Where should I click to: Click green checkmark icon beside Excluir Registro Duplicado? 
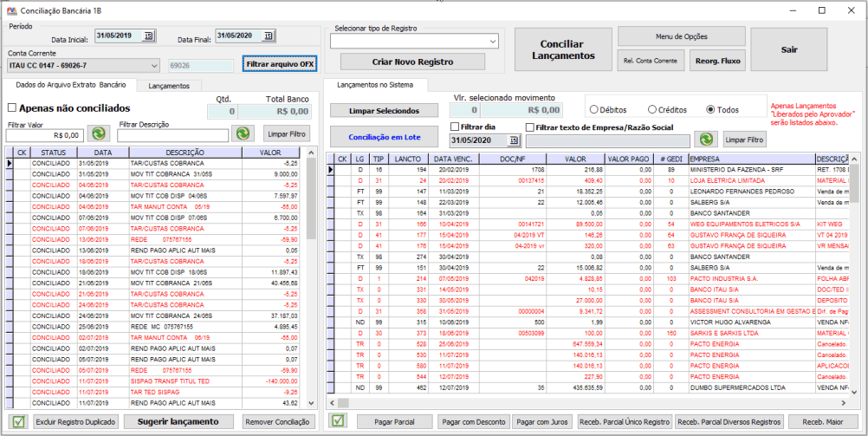[17, 422]
